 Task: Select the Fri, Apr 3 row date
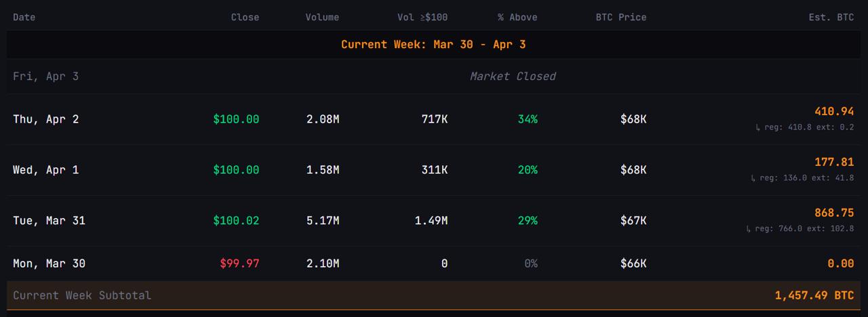45,77
